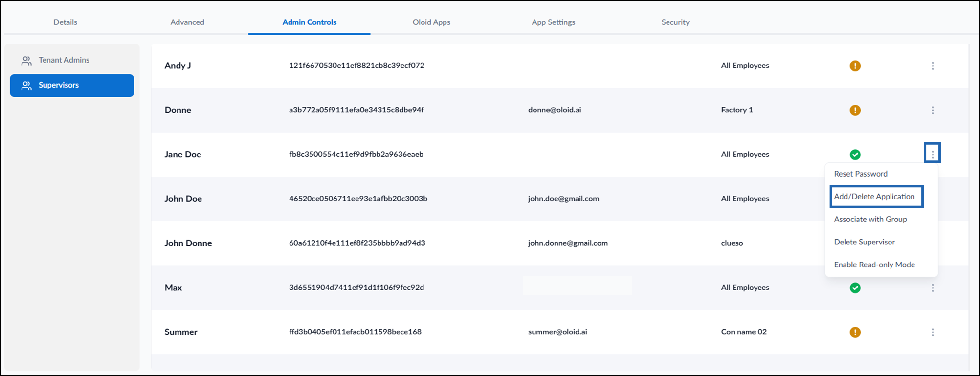Click the Tenant Admins people icon
980x376 pixels.
coord(26,61)
